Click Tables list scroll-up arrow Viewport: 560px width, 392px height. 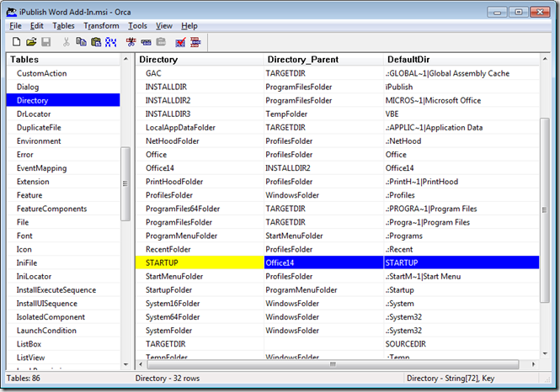pos(125,59)
